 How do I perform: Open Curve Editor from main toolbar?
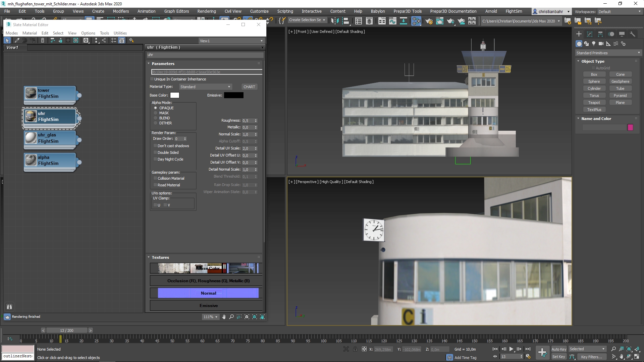click(392, 21)
